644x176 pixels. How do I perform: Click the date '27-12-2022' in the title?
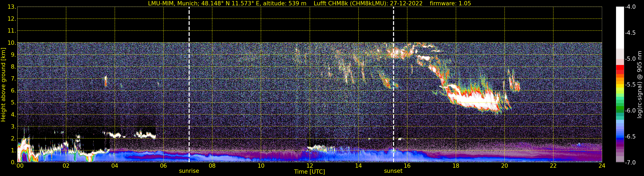[406, 3]
